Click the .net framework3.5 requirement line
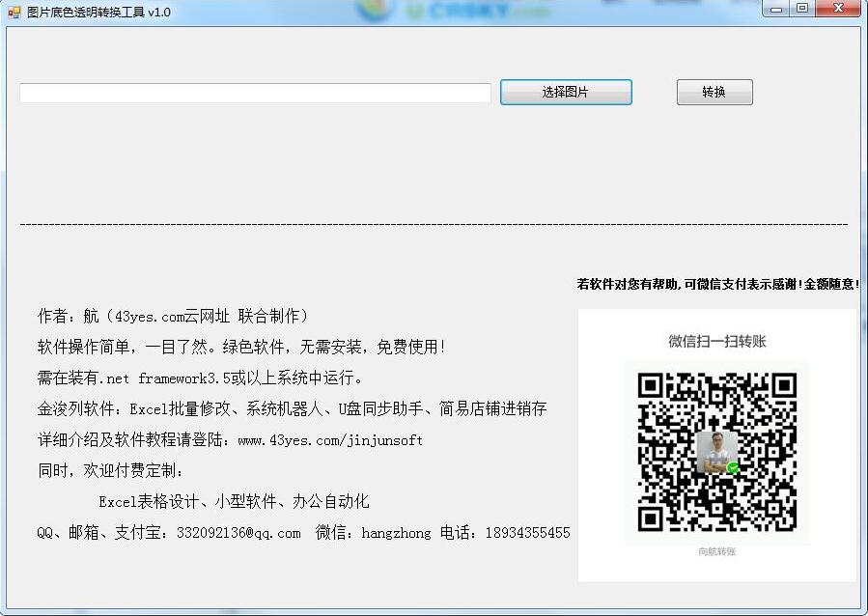The height and width of the screenshot is (616, 868). [x=200, y=378]
